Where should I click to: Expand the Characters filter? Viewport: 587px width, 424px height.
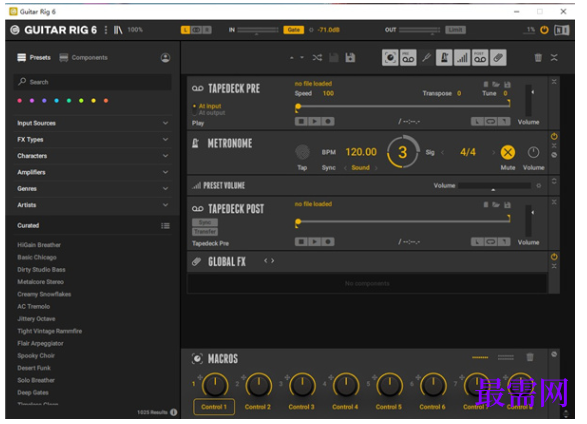pos(92,156)
